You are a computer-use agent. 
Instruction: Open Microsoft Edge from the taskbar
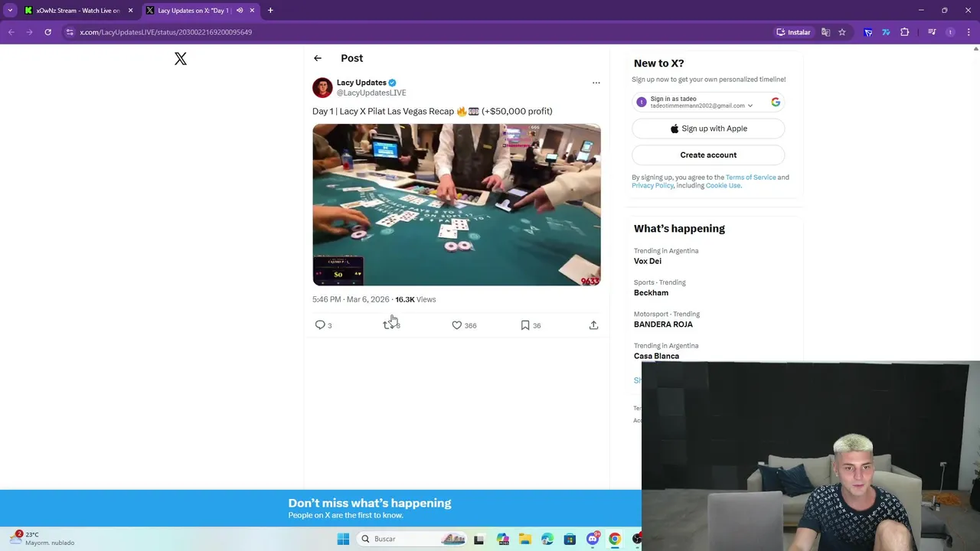[x=547, y=539]
